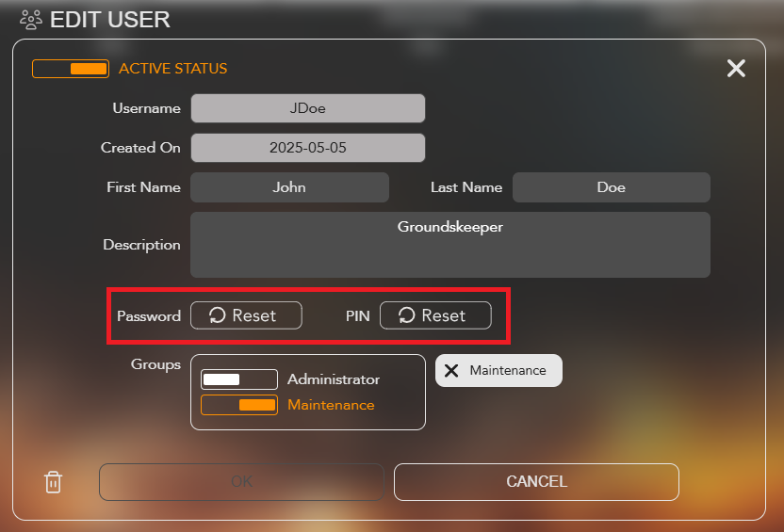
Task: Remove the Maintenance group chip via X
Action: [x=451, y=371]
